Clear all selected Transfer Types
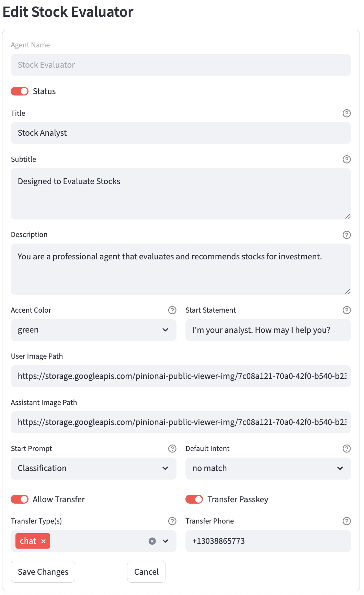 tap(152, 541)
